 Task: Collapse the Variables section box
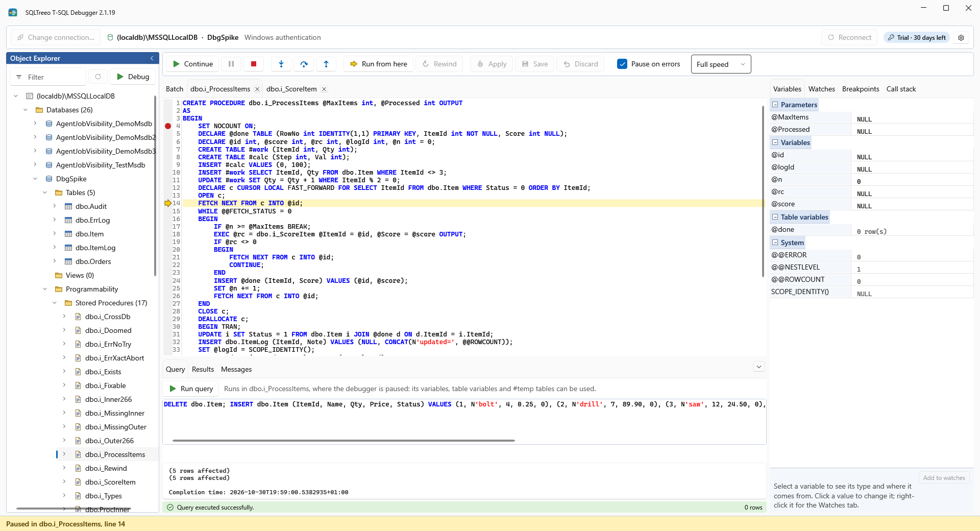click(x=775, y=142)
